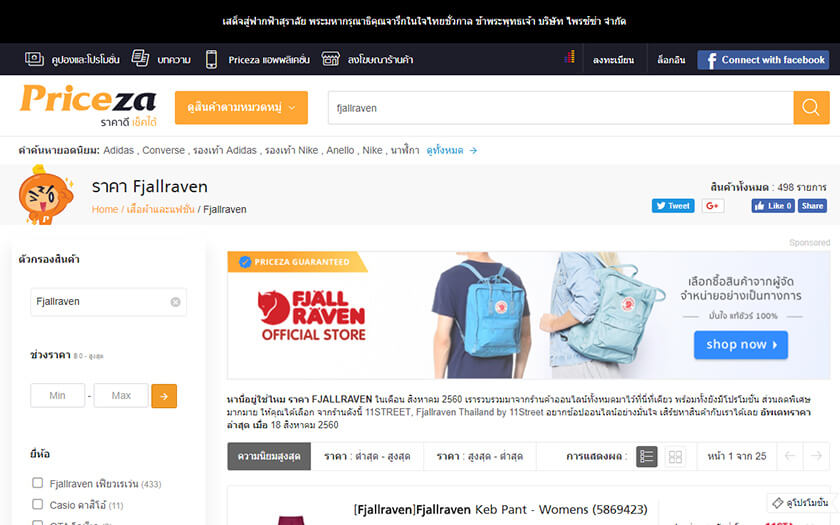Click the Fjallraven product filter field

[108, 302]
